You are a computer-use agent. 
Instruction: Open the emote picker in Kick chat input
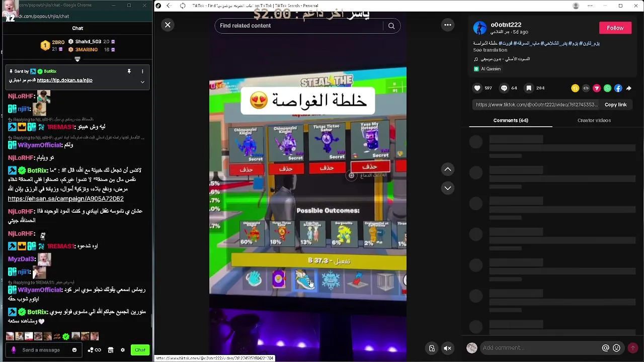coord(74,350)
